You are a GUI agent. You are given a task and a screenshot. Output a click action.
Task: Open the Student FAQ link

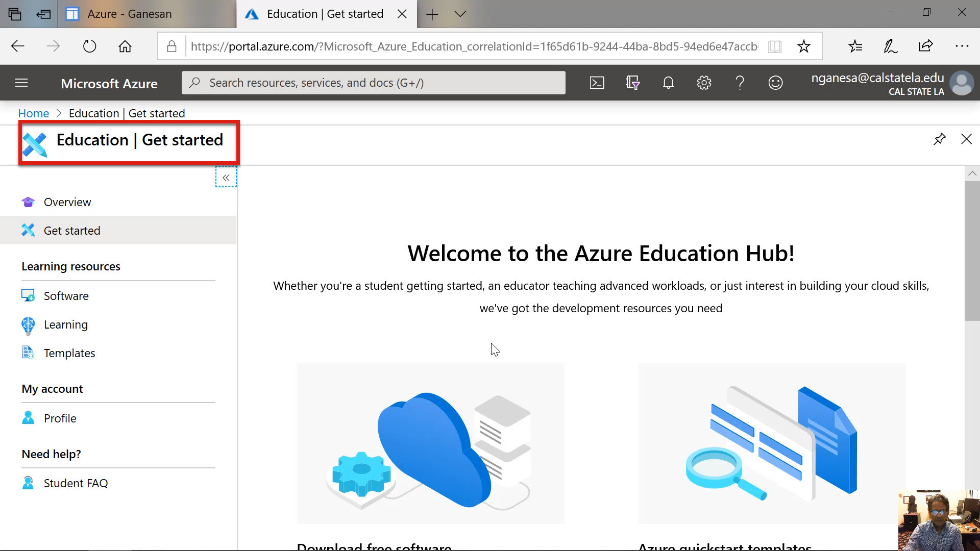pyautogui.click(x=76, y=483)
